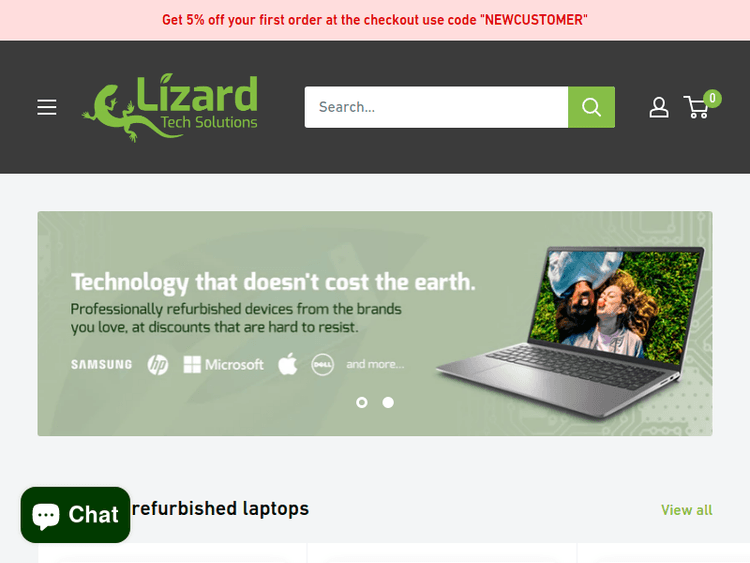750x563 pixels.
Task: Click the HP logo in banner
Action: click(x=158, y=365)
